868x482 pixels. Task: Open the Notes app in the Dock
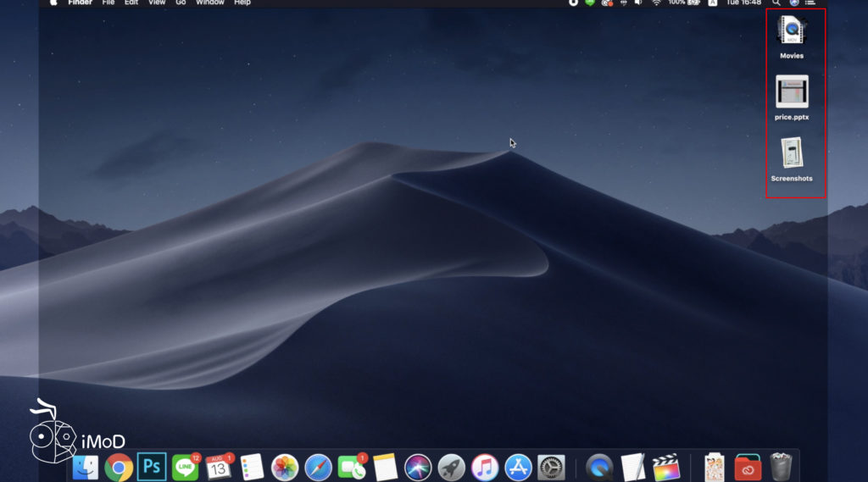click(x=385, y=468)
